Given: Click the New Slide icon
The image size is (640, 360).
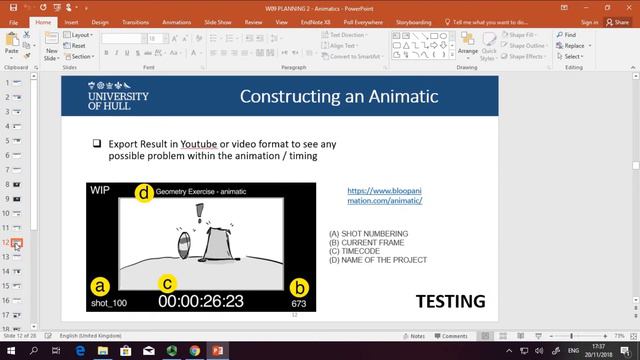Looking at the screenshot, I should tap(51, 39).
